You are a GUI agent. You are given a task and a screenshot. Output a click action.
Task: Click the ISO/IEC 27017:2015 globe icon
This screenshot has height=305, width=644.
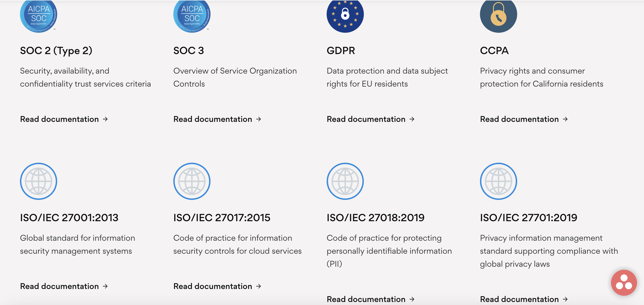tap(192, 181)
